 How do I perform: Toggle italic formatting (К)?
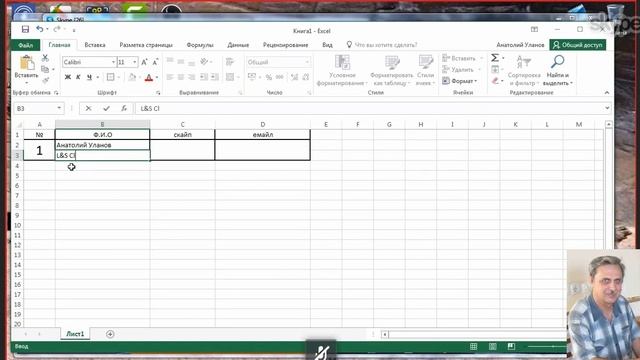tap(78, 77)
